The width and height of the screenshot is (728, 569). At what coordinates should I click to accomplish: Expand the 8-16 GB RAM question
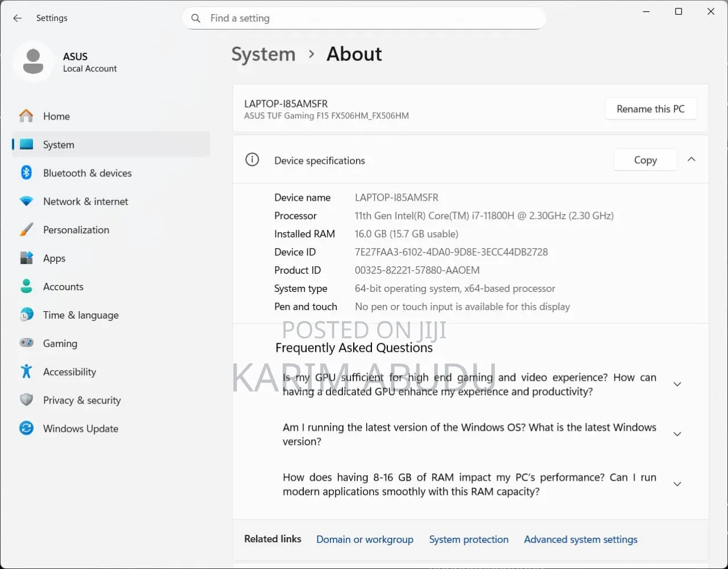[x=677, y=484]
